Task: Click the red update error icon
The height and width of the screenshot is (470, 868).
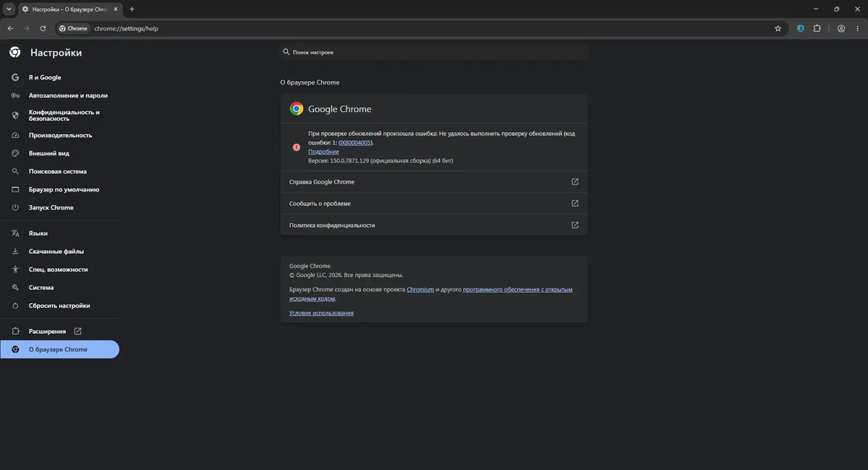Action: point(296,147)
